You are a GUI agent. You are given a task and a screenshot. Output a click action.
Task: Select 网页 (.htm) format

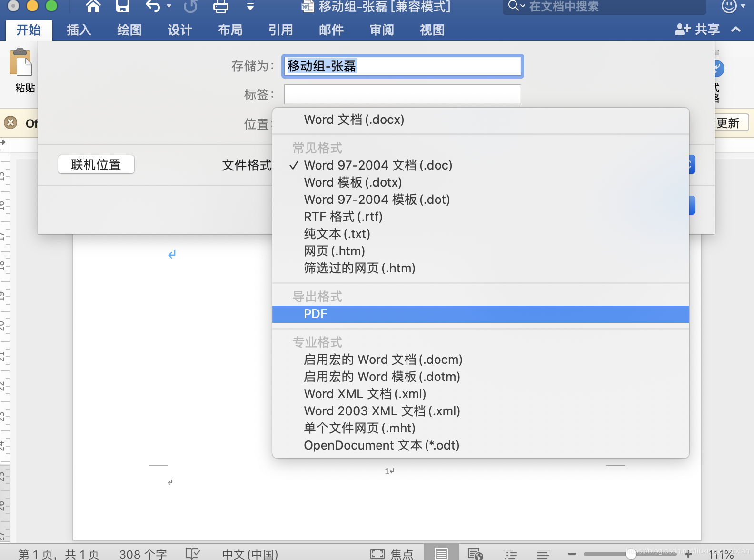(481, 251)
